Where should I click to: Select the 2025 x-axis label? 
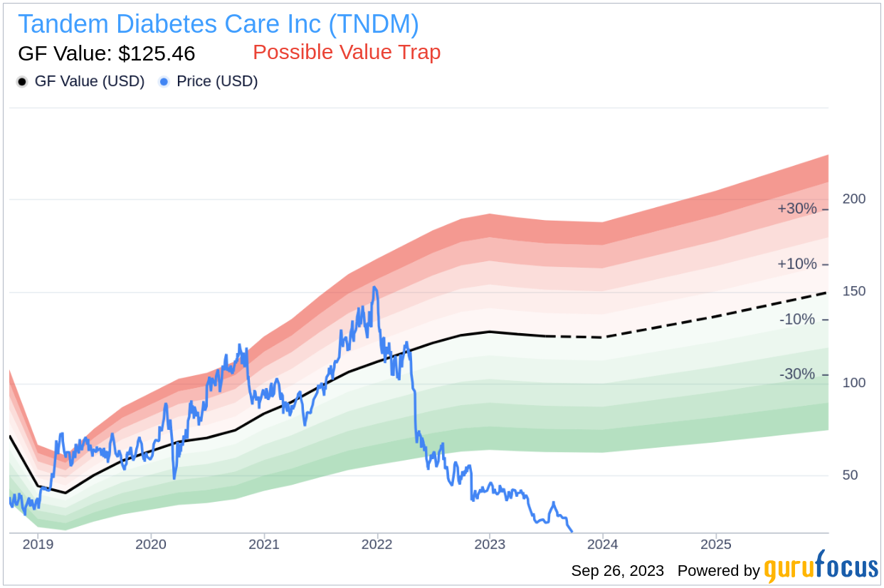click(x=716, y=545)
